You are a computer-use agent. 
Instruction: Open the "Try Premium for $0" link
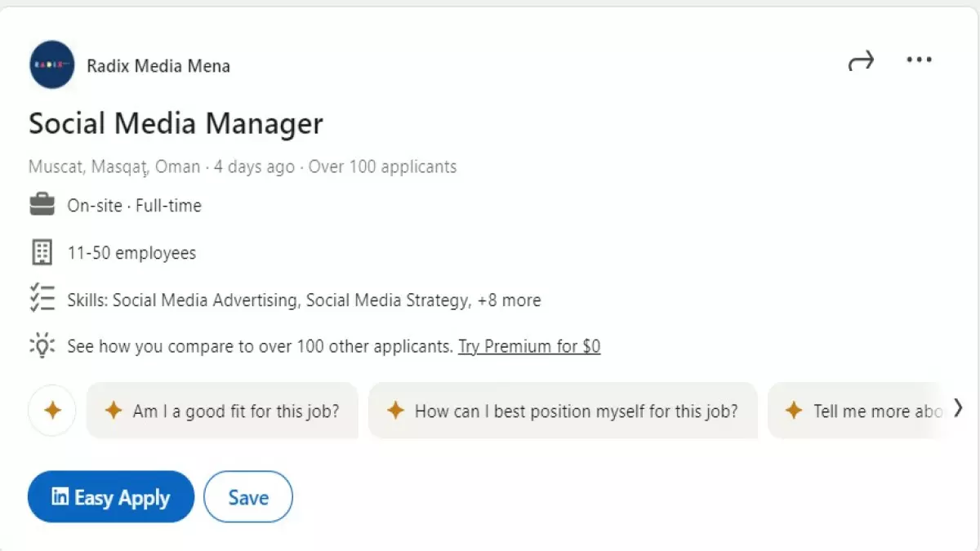529,346
